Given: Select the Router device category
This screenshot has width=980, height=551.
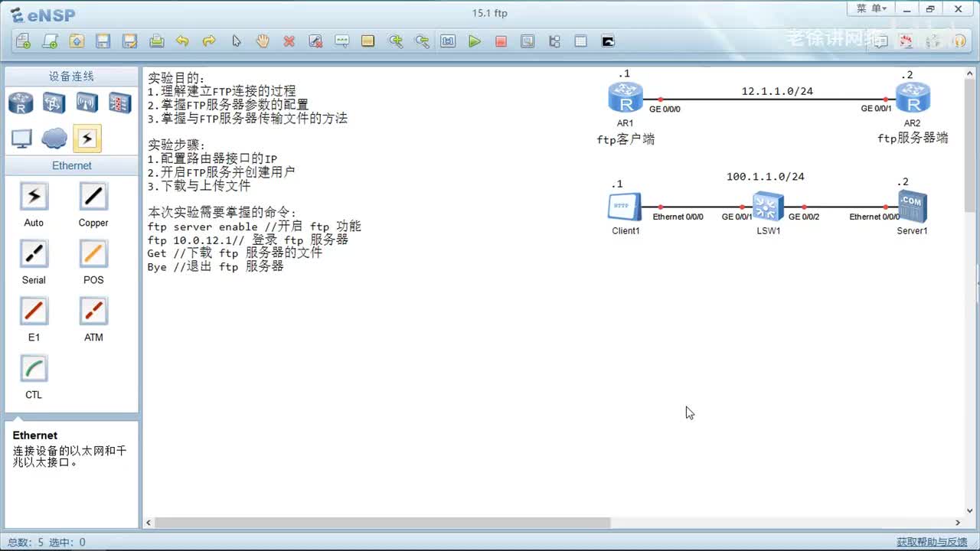Looking at the screenshot, I should point(21,103).
